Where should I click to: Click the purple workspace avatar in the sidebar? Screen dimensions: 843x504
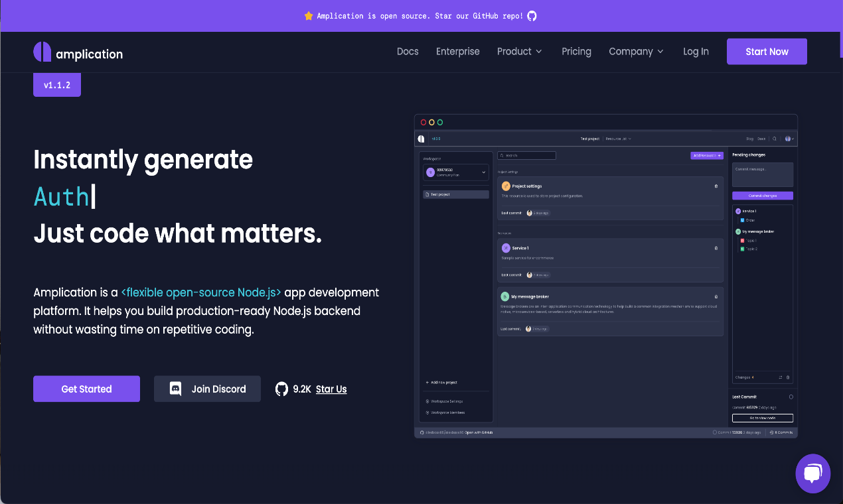coord(431,172)
